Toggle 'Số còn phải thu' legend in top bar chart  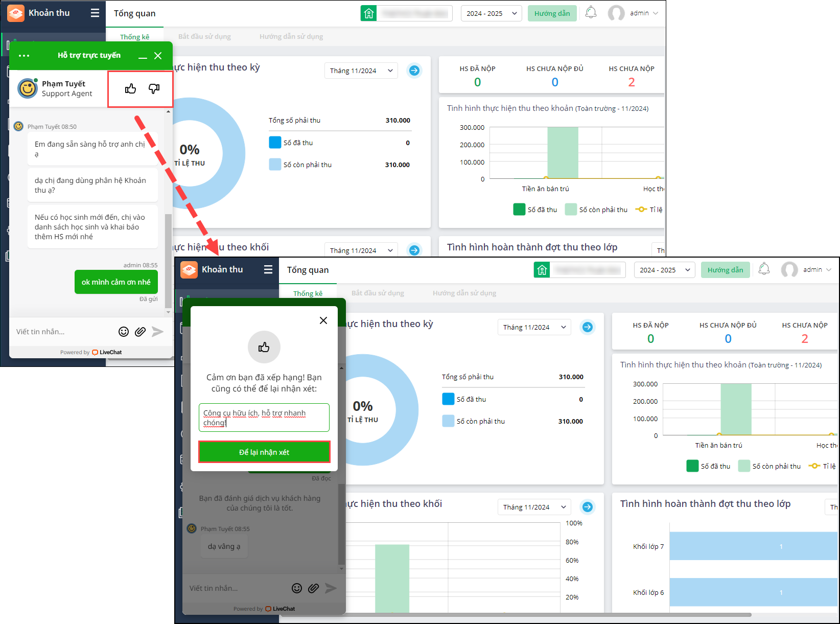(x=596, y=210)
